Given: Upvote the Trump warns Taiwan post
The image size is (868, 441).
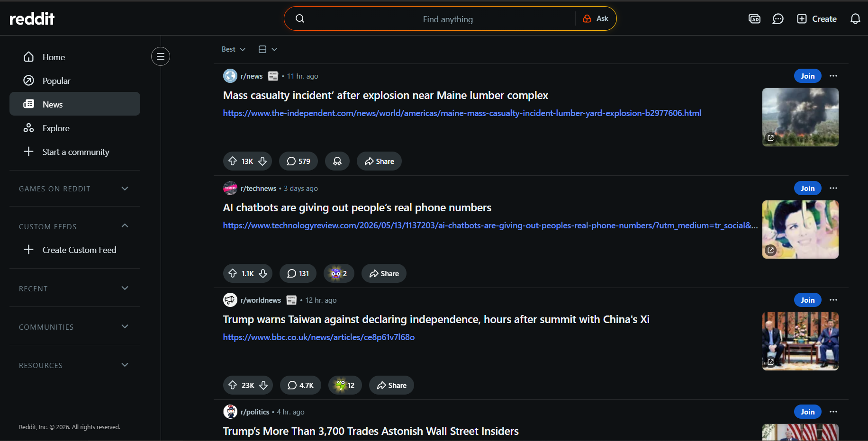Looking at the screenshot, I should (233, 385).
